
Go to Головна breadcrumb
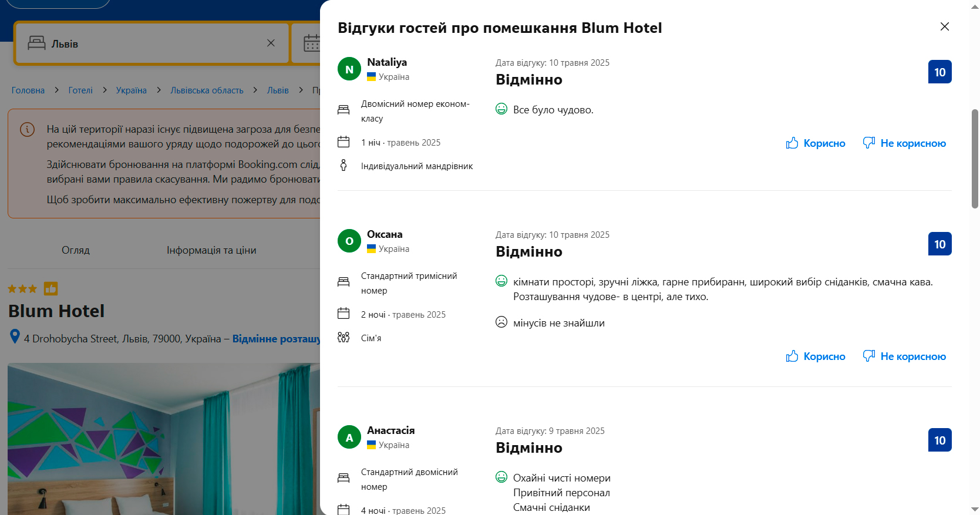(28, 90)
